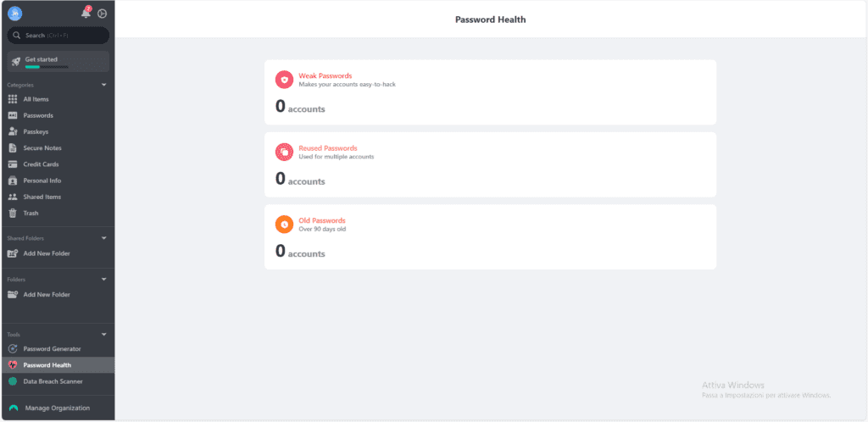Collapse the Categories section arrow
868x422 pixels.
pyautogui.click(x=104, y=85)
